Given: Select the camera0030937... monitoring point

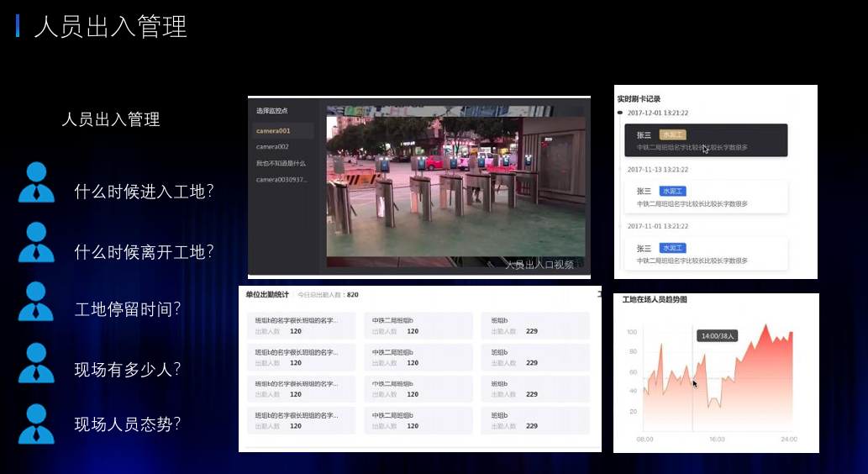Looking at the screenshot, I should click(283, 179).
